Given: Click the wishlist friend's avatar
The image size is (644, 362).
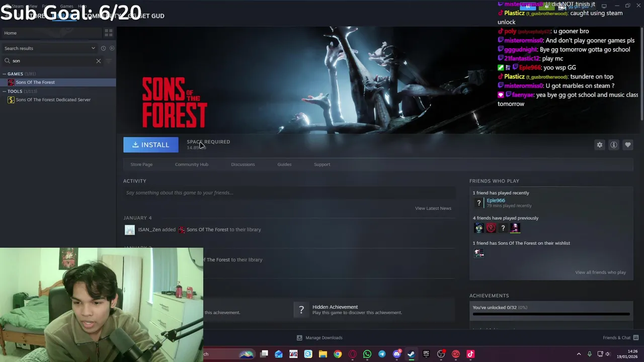Looking at the screenshot, I should [479, 253].
